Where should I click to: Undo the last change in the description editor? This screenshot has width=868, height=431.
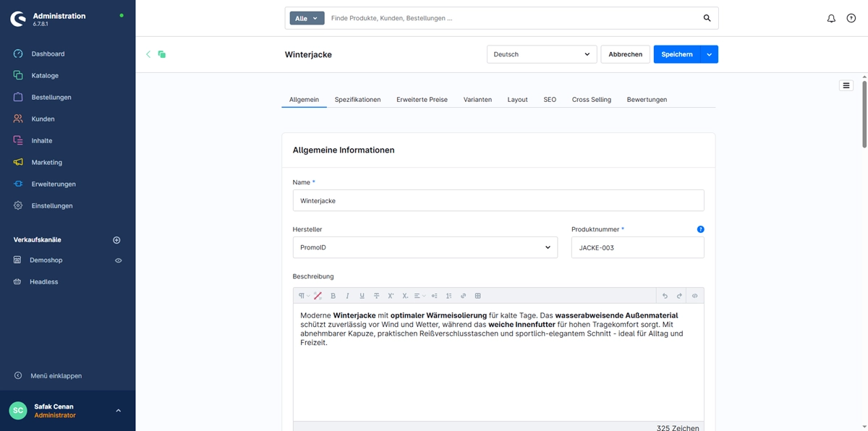coord(665,295)
